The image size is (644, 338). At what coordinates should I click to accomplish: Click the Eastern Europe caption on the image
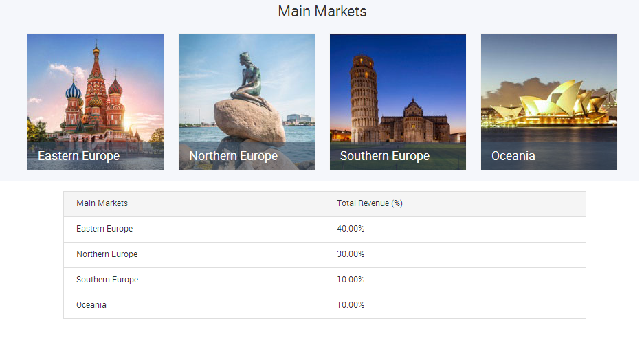(78, 156)
